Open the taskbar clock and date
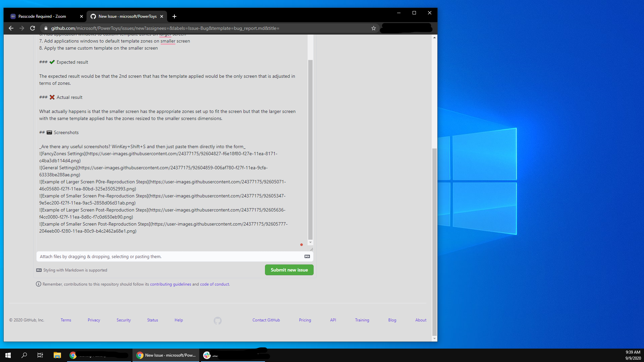Screen dimensions: 644x362 633,355
